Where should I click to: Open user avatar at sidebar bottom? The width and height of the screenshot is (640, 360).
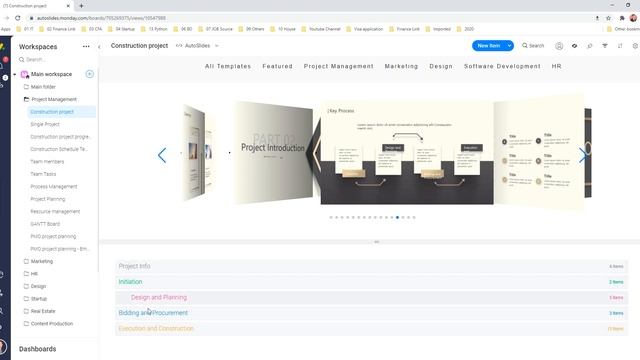[2, 347]
